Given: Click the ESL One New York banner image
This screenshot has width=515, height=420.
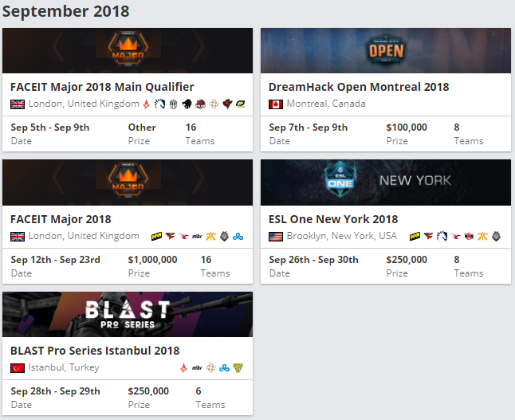Looking at the screenshot, I should pos(386,183).
